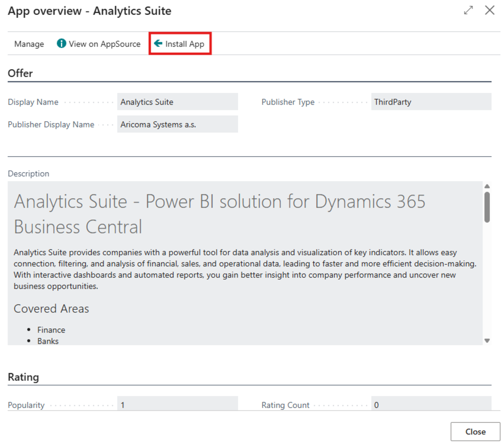Select View on AppSource
Screen dimensions: 504x447
tap(105, 44)
